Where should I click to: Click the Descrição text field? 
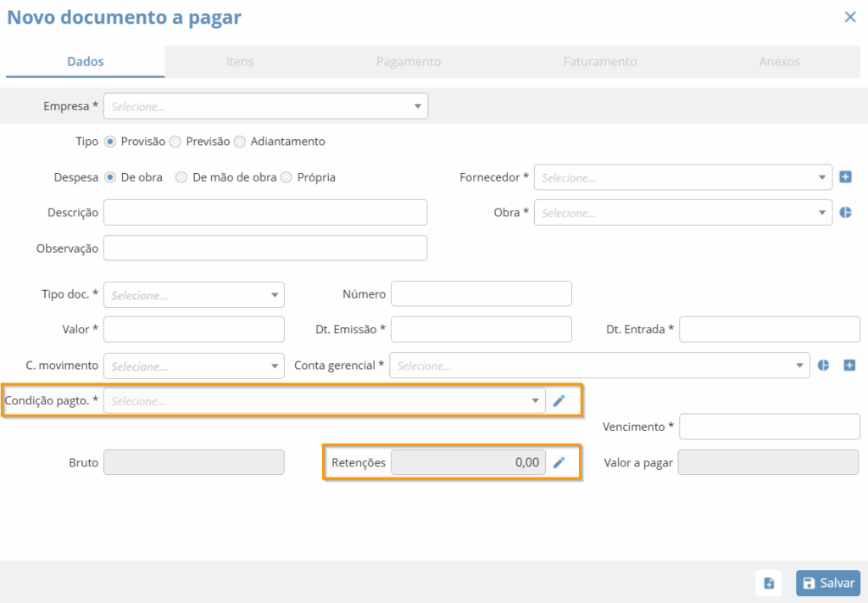[x=265, y=213]
